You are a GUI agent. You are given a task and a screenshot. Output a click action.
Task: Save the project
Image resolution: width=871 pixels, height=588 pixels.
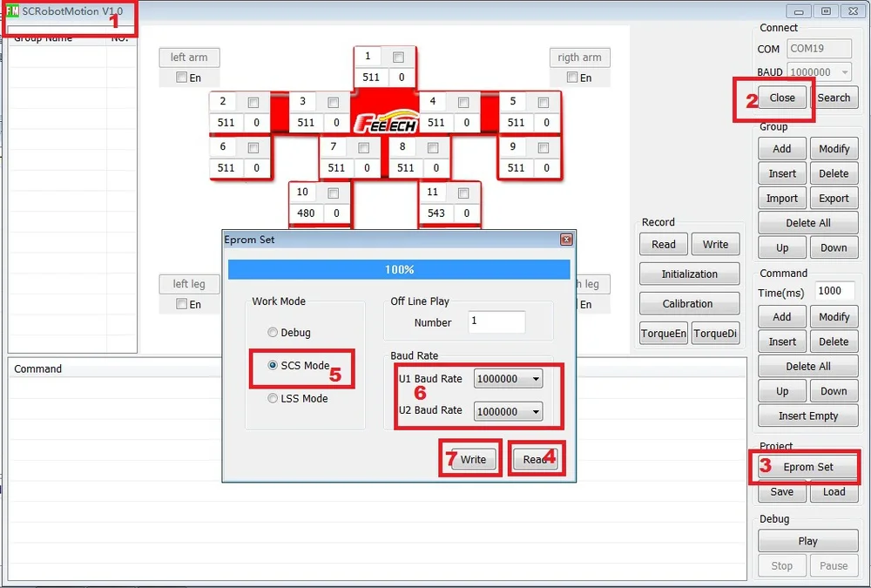[x=782, y=492]
